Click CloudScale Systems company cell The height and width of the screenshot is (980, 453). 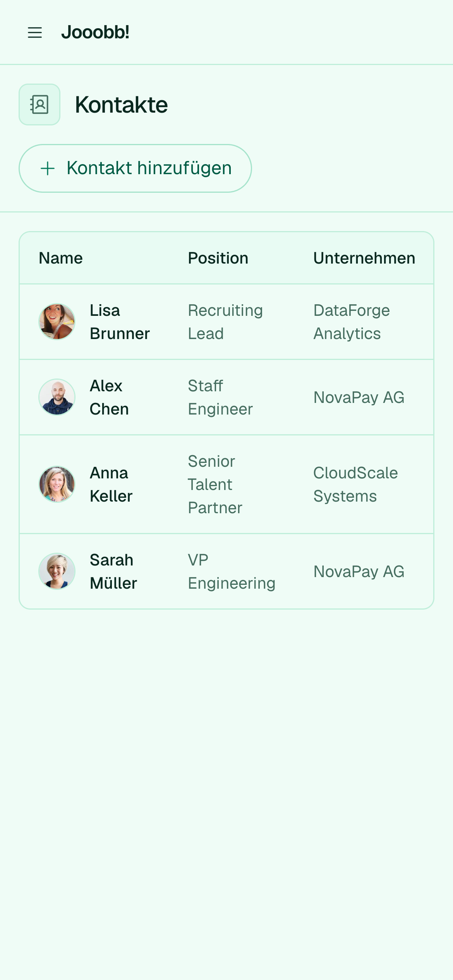(355, 485)
